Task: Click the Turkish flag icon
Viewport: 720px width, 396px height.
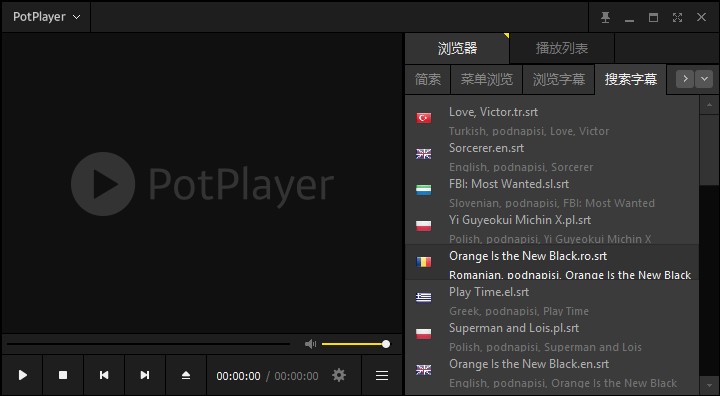Action: 423,118
